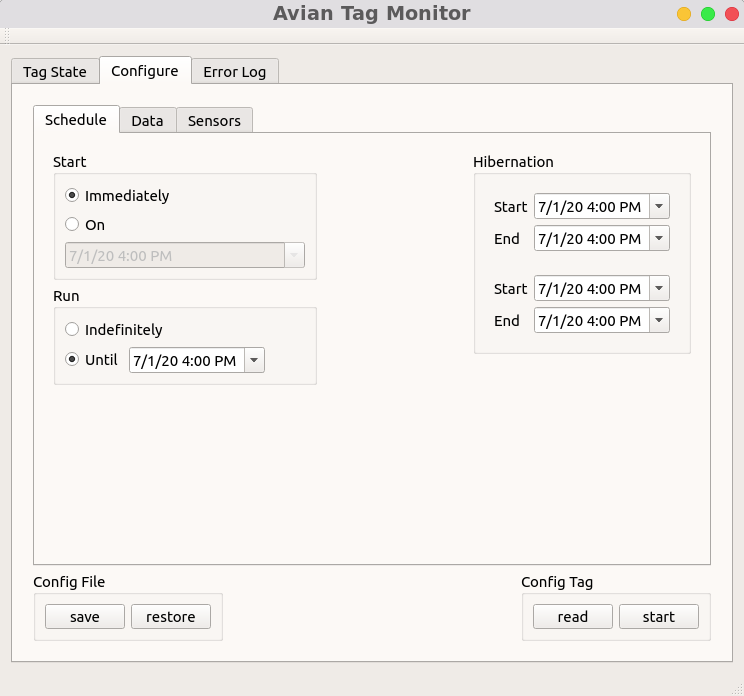Choose the Until run radio button
This screenshot has width=744, height=696.
tap(91, 360)
